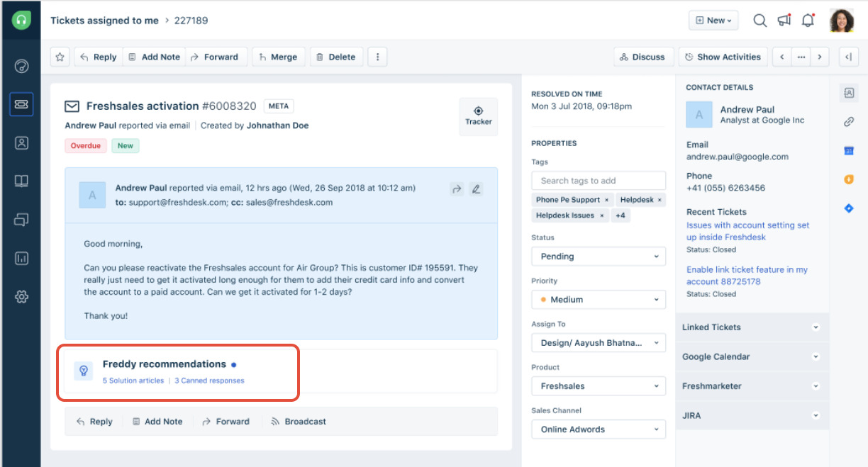Open linked tickets link icon in right rail
Image resolution: width=868 pixels, height=467 pixels.
pos(849,122)
